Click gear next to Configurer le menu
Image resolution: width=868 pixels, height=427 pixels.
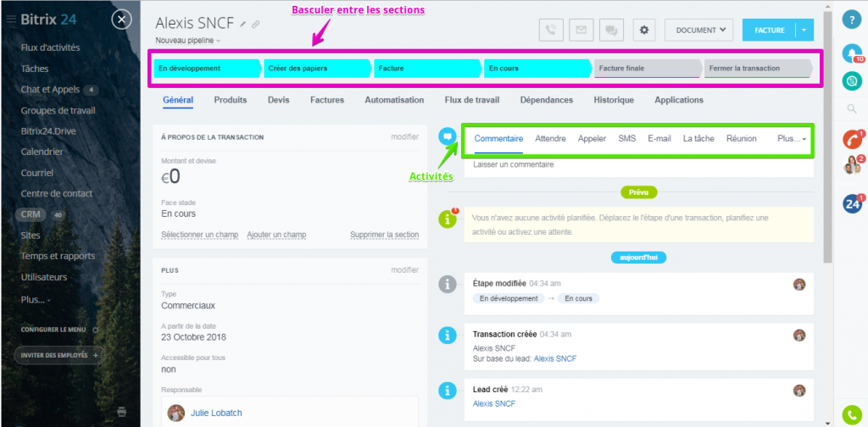tap(95, 330)
